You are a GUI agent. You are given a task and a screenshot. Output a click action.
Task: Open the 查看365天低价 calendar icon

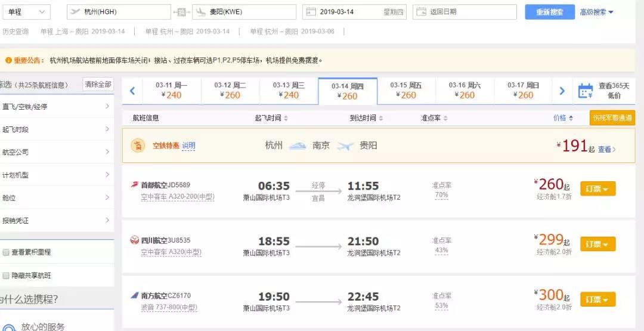coord(586,91)
